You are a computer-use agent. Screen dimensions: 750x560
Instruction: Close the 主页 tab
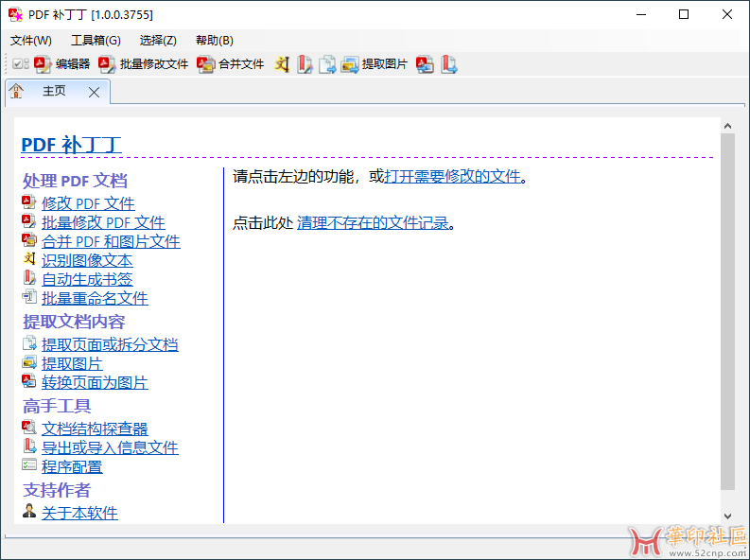pos(95,93)
